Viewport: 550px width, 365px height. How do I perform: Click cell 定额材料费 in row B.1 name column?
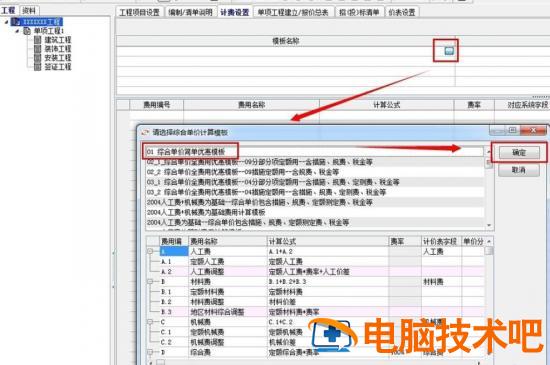tap(228, 292)
